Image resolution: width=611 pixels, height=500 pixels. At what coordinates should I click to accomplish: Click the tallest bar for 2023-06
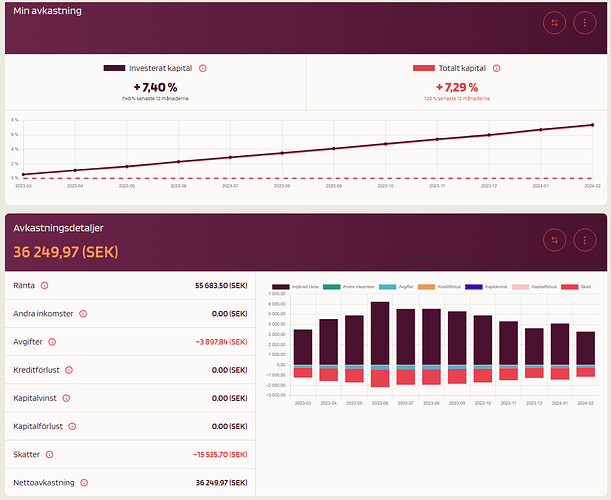(380, 333)
